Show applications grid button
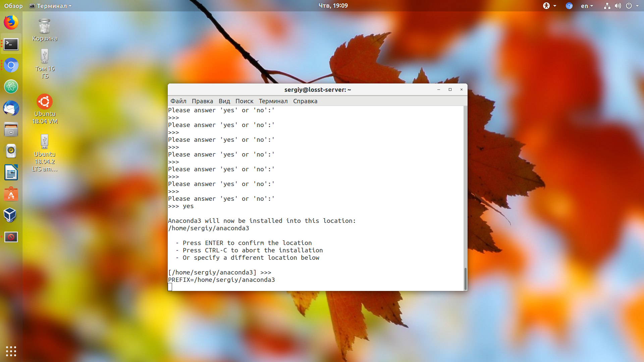This screenshot has width=644, height=362. coord(11,351)
